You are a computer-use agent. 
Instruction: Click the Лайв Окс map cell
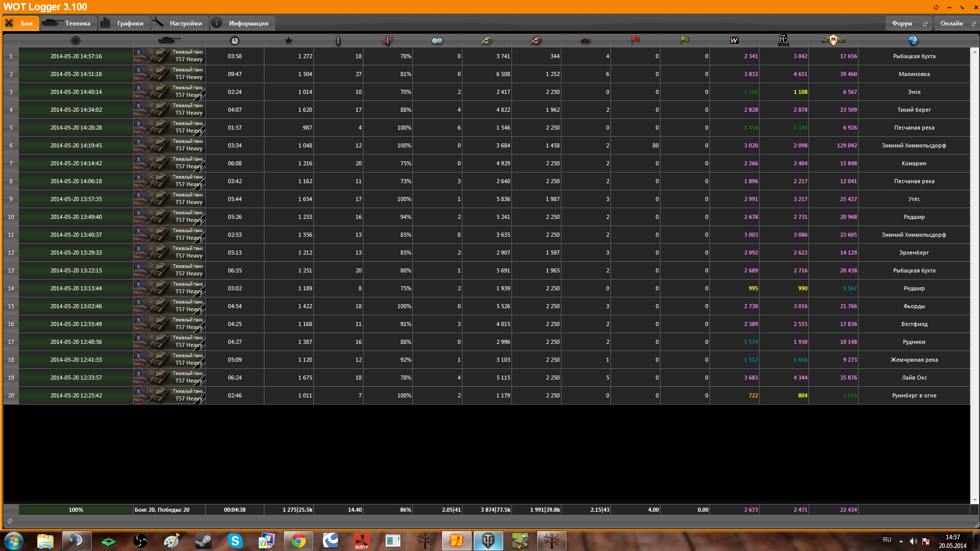point(914,378)
